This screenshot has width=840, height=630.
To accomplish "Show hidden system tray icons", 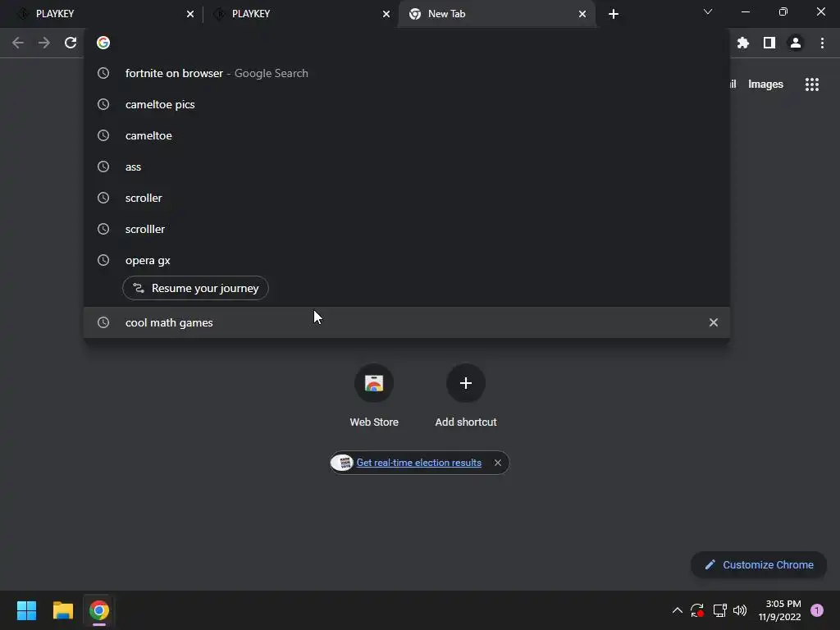I will point(677,610).
